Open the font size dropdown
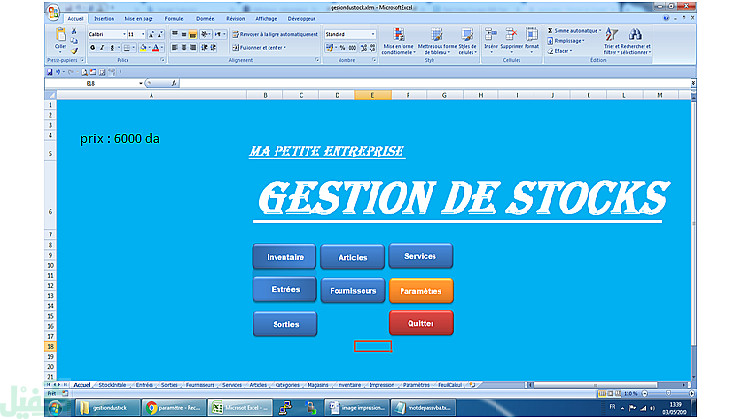This screenshot has height=419, width=741. tap(143, 34)
